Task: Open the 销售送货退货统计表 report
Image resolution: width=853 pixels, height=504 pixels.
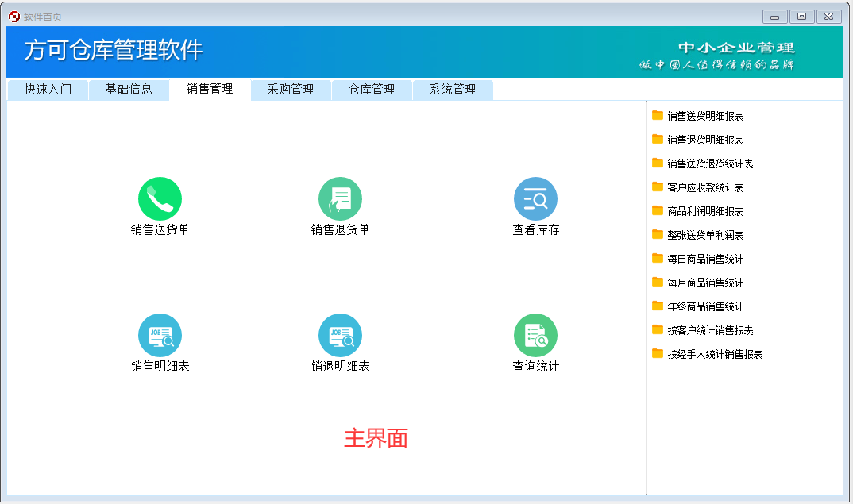Action: (x=710, y=164)
